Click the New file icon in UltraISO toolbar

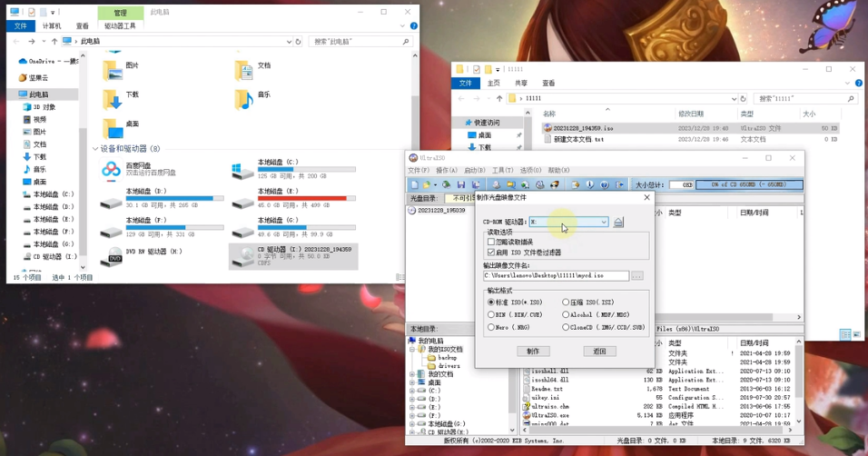tap(415, 184)
